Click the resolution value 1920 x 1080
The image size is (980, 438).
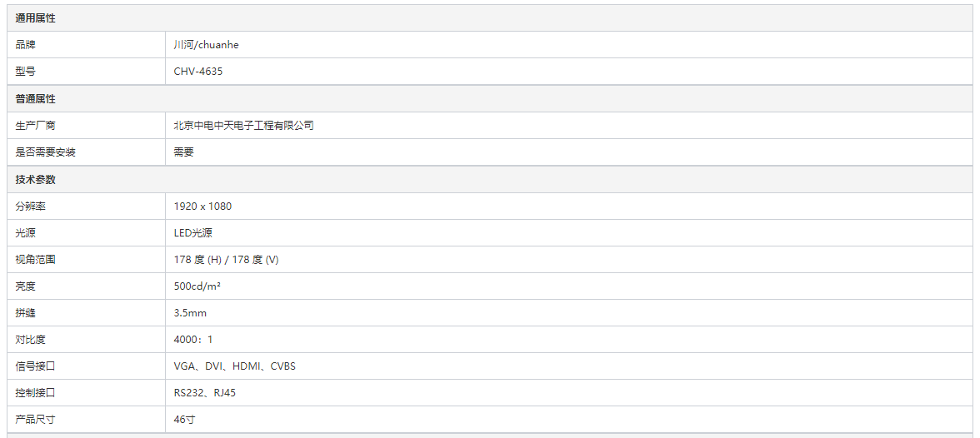click(x=202, y=207)
